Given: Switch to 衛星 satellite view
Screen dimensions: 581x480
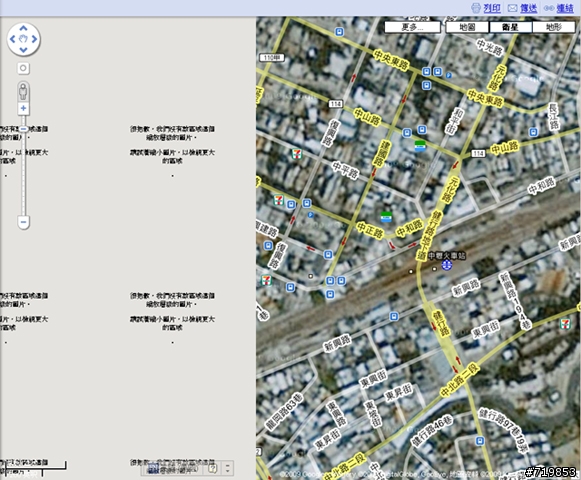Looking at the screenshot, I should pyautogui.click(x=510, y=27).
